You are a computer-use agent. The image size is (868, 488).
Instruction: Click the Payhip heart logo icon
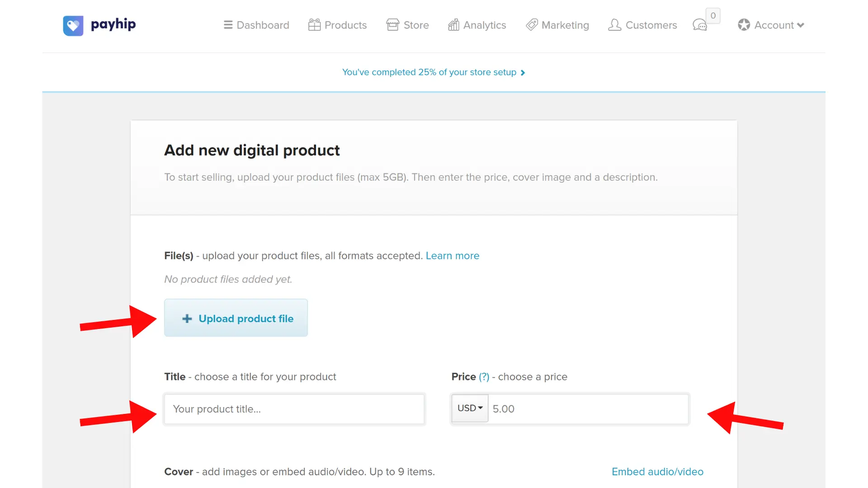coord(73,25)
